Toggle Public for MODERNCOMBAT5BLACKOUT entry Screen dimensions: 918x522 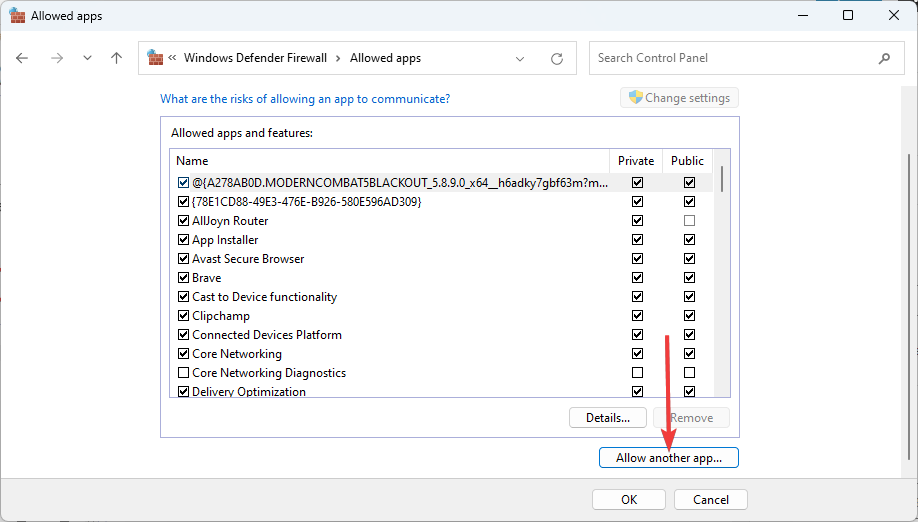click(690, 183)
